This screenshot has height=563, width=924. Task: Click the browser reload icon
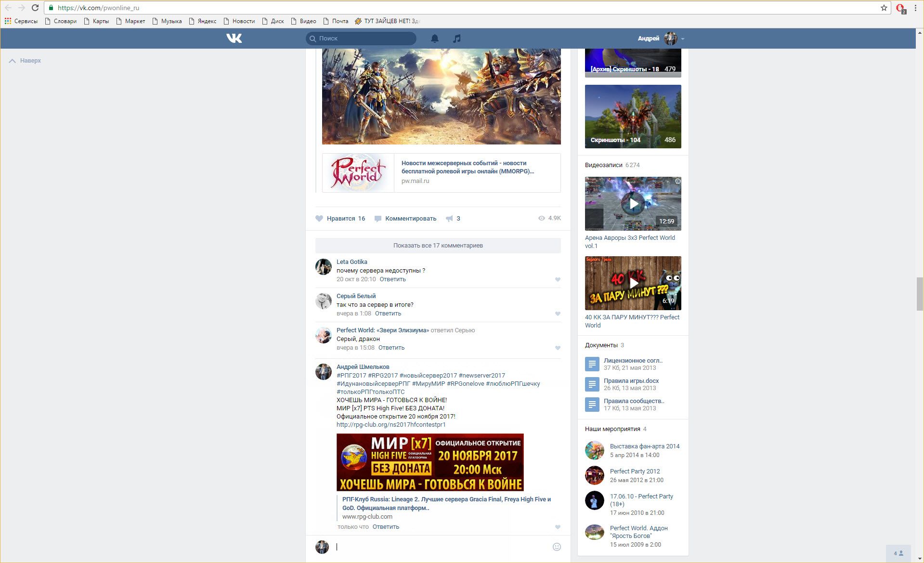click(35, 8)
